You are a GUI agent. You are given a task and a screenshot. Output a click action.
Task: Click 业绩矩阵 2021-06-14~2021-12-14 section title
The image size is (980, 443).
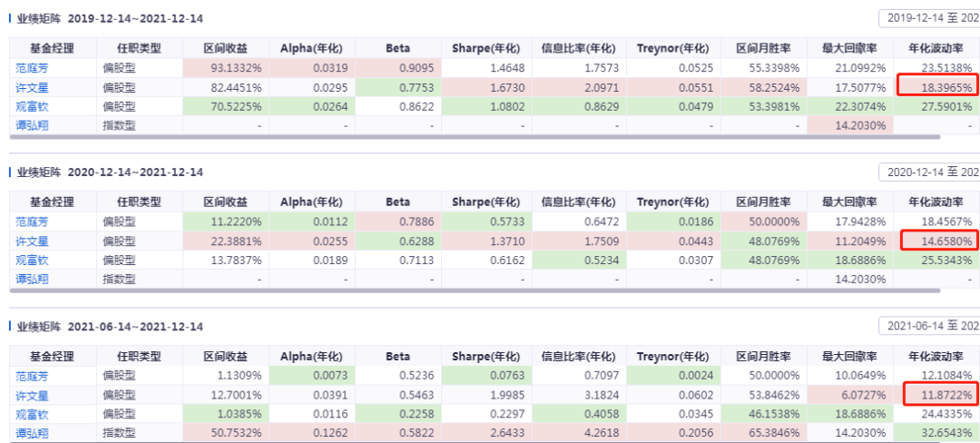pos(110,326)
